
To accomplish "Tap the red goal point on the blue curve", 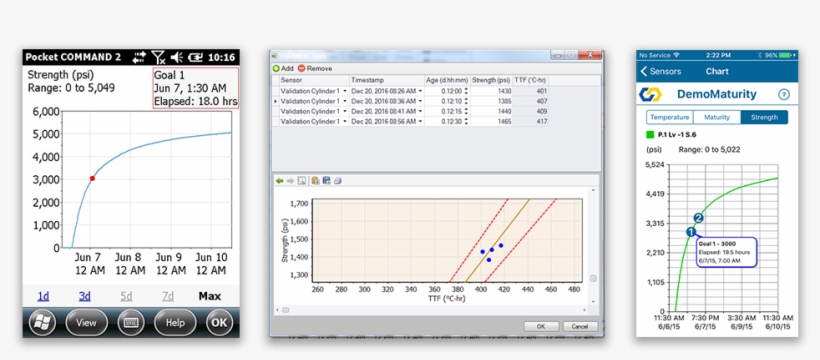I will pyautogui.click(x=92, y=178).
